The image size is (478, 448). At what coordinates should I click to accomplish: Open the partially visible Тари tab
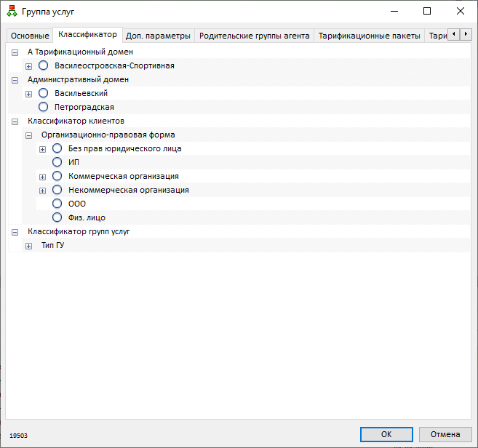[x=437, y=36]
